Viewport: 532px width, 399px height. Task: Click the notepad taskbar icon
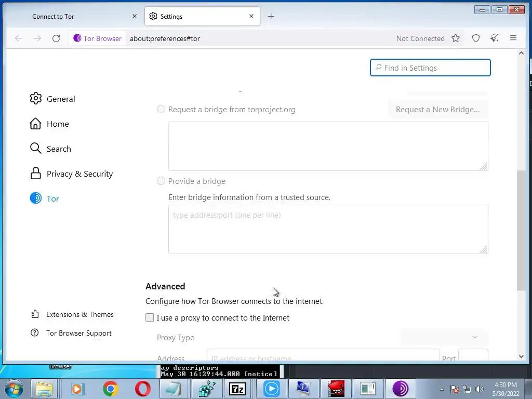[174, 389]
